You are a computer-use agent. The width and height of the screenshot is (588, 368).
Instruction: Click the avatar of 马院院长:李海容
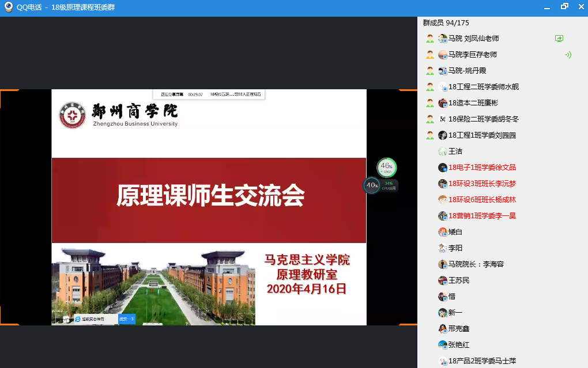click(x=441, y=264)
